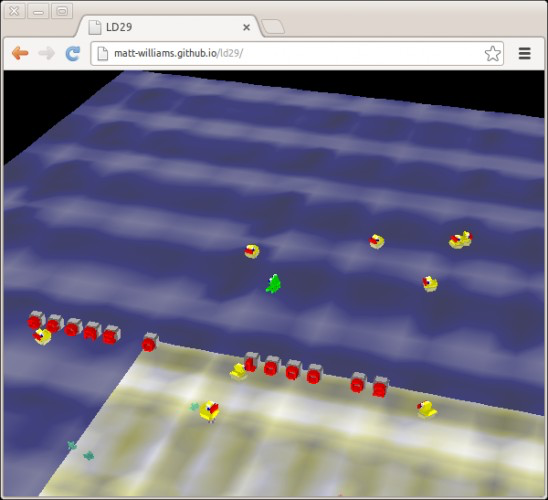Close the LD29 tab
This screenshot has height=500, width=548.
pos(246,27)
